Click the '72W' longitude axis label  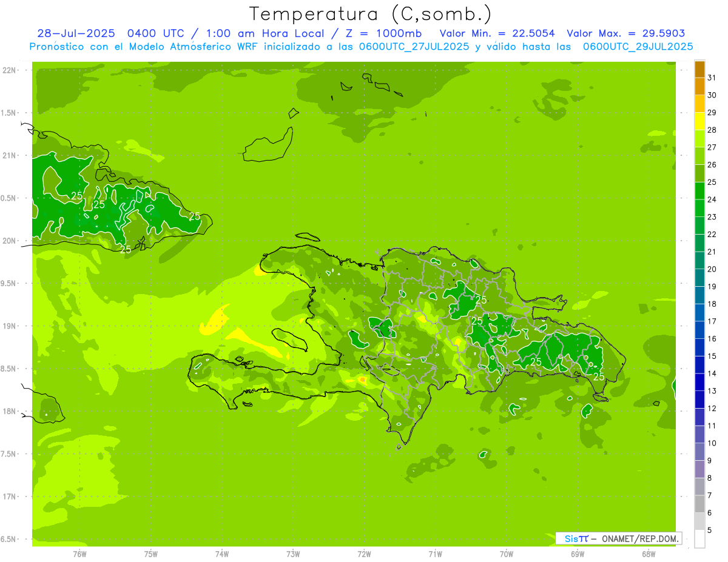pyautogui.click(x=365, y=554)
